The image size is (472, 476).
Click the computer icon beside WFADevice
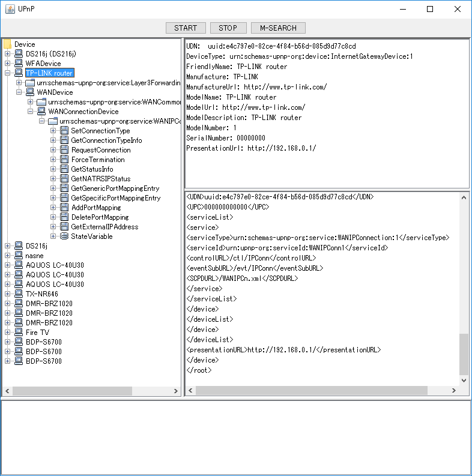(19, 63)
